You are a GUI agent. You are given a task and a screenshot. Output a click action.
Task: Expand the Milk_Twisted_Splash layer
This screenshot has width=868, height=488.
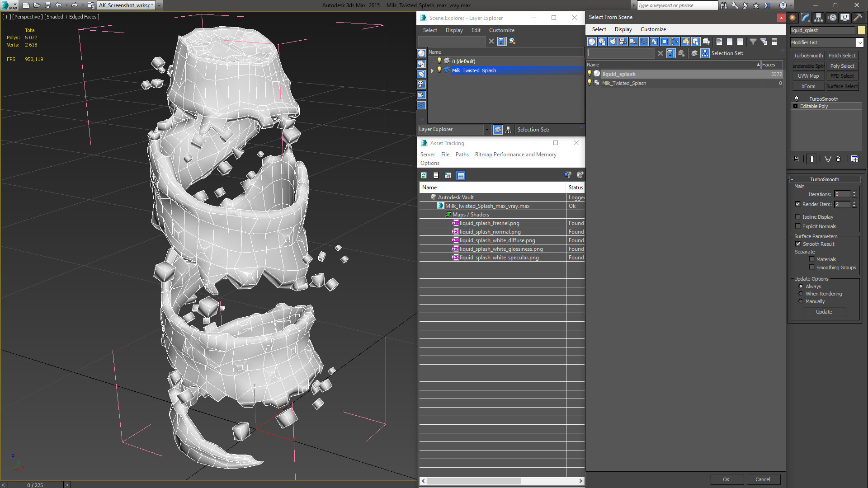coord(432,70)
